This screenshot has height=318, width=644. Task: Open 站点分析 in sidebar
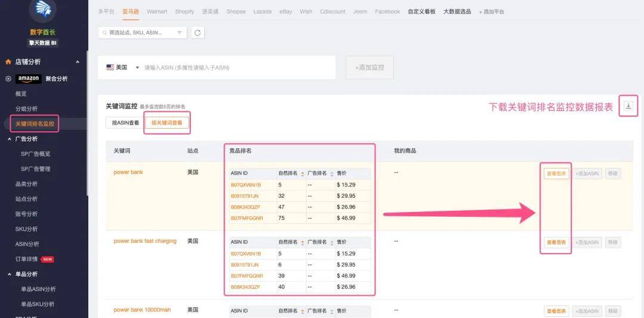click(26, 199)
